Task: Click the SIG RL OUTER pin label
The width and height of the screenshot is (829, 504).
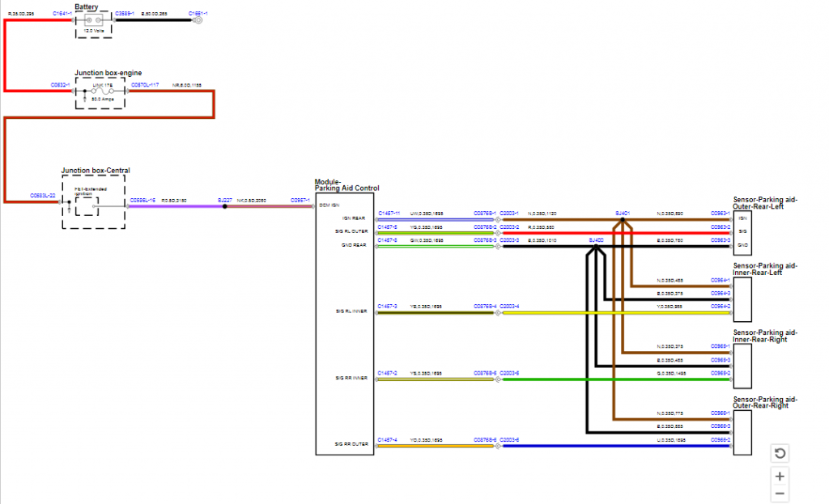Action: pos(351,231)
